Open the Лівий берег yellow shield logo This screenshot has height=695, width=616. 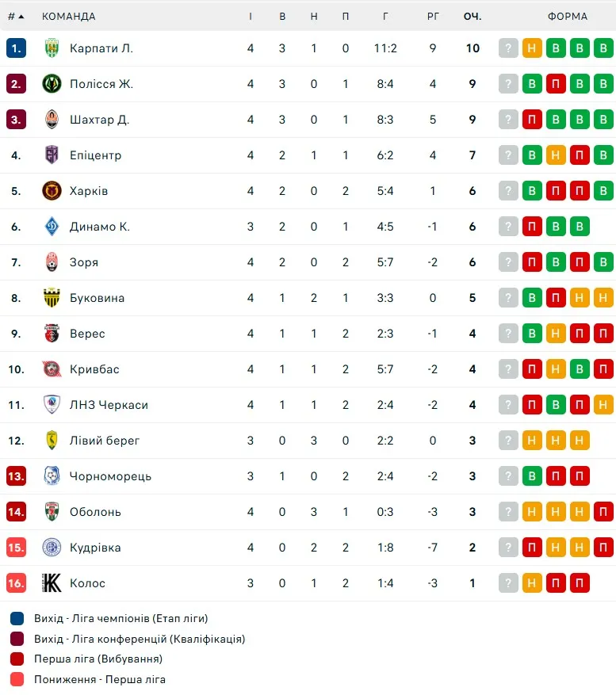click(x=52, y=441)
